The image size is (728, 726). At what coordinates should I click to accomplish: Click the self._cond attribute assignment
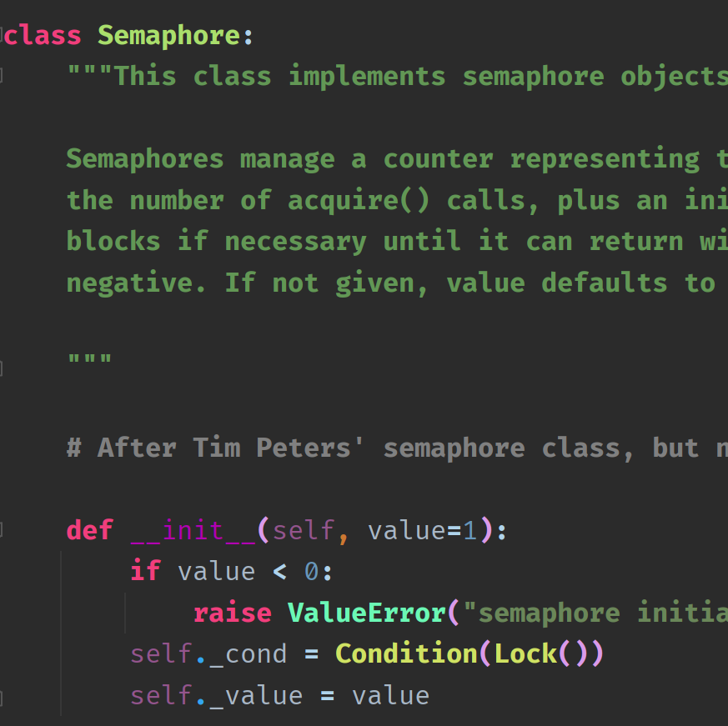[x=208, y=654]
